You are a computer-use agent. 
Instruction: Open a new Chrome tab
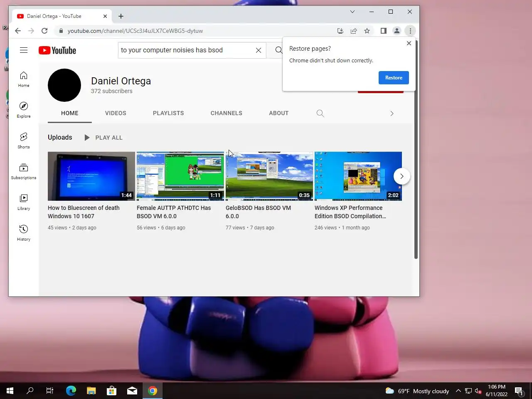(121, 16)
